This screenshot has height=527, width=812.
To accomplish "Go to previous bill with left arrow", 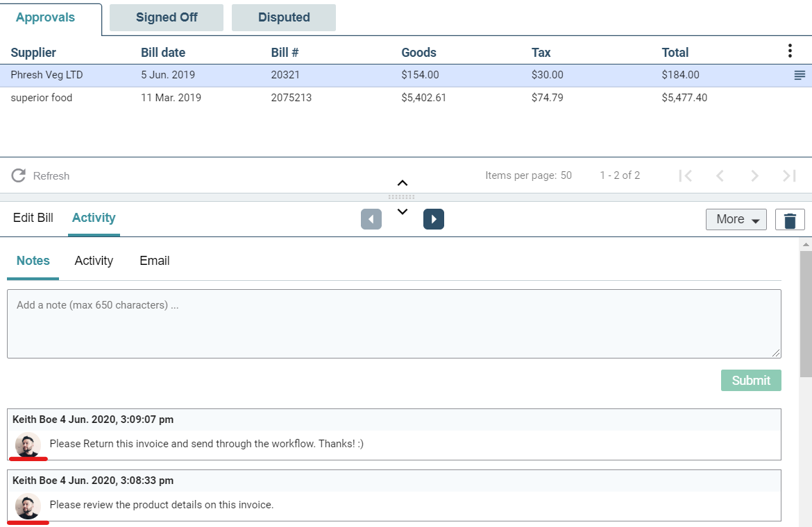I will coord(371,219).
